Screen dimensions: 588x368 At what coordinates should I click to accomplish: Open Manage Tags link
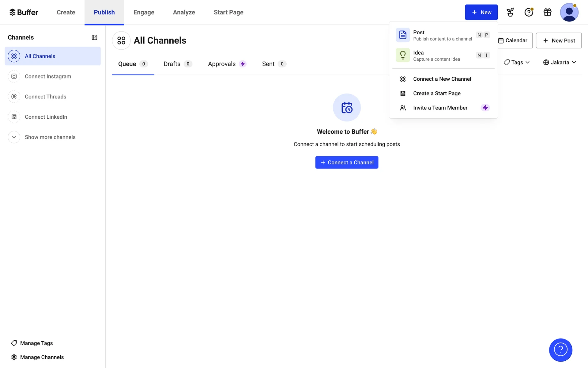pyautogui.click(x=36, y=343)
